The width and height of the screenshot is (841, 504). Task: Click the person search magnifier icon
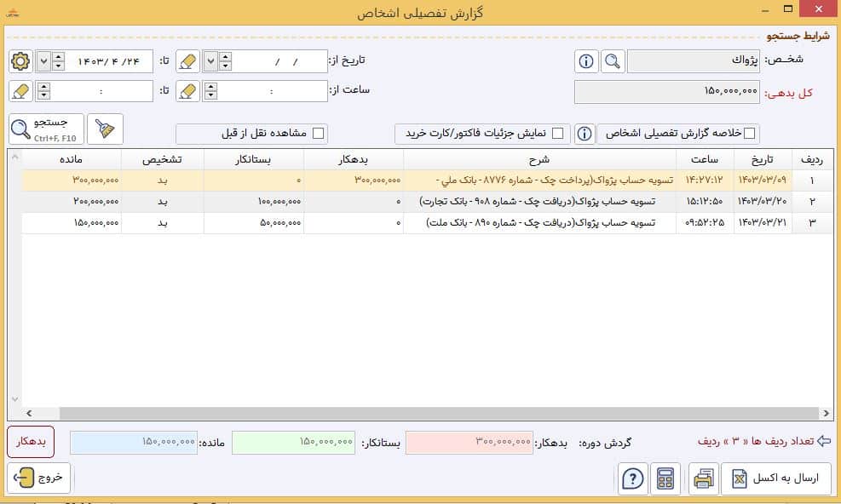(613, 61)
